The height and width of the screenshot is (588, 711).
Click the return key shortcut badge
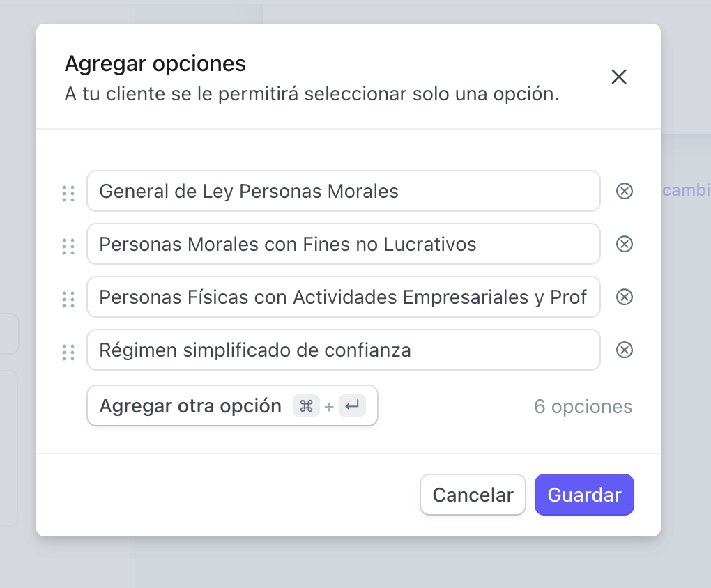click(352, 405)
